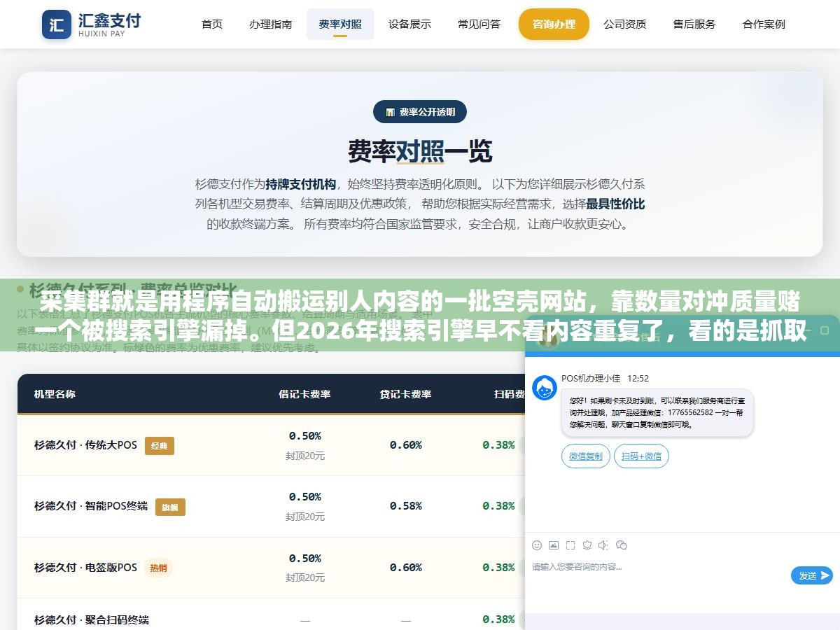This screenshot has height=630, width=840.
Task: Click the 费率公开透明 badge
Action: [420, 112]
